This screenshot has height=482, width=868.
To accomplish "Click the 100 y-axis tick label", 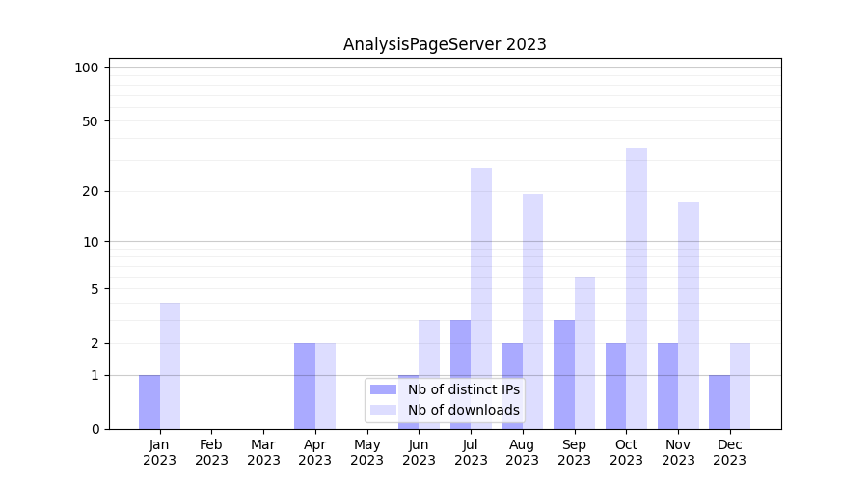I will (87, 67).
